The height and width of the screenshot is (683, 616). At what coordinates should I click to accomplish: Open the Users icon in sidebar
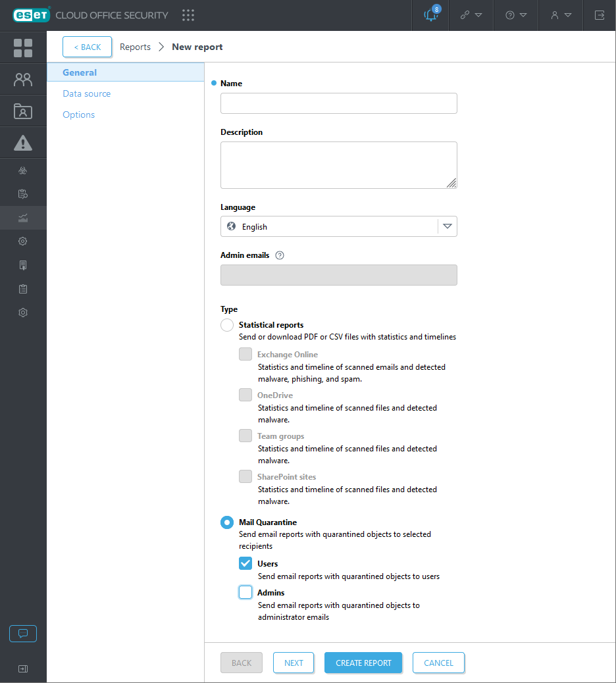(23, 80)
